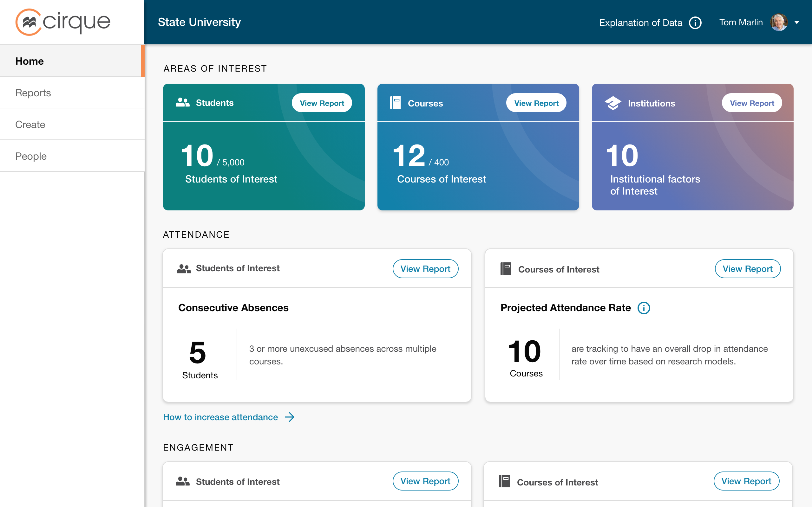Click Projected Attendance Rate info icon
Screen dimensions: 812x507
(x=644, y=308)
